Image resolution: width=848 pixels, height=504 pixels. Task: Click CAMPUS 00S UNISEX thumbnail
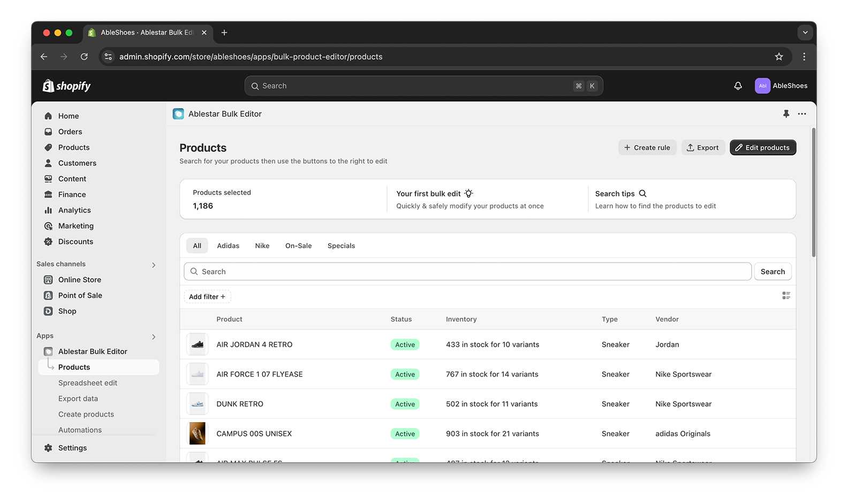click(x=198, y=433)
